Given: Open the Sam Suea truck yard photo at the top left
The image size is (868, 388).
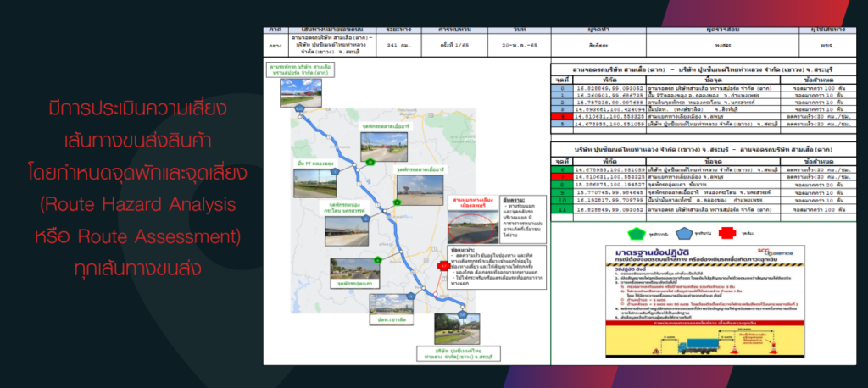Looking at the screenshot, I should 301,92.
